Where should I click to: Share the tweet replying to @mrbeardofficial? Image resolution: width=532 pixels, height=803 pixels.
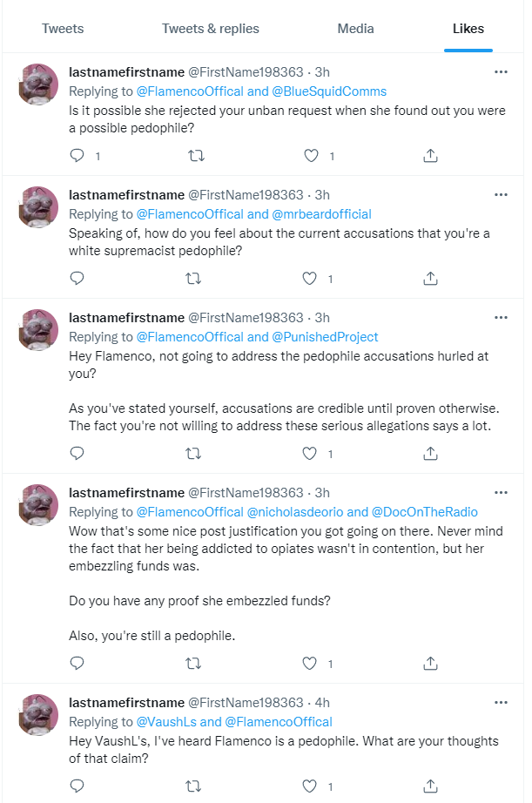[x=429, y=279]
